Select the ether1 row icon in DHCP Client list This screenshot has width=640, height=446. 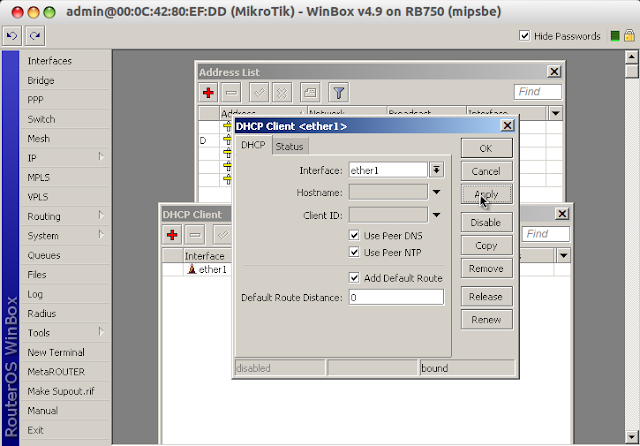pos(192,269)
